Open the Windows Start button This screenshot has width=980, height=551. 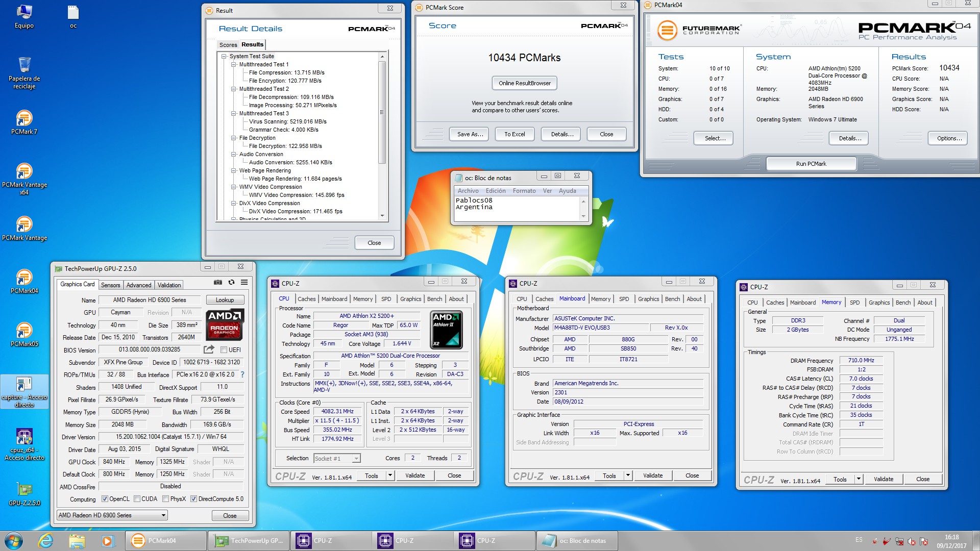pyautogui.click(x=14, y=541)
